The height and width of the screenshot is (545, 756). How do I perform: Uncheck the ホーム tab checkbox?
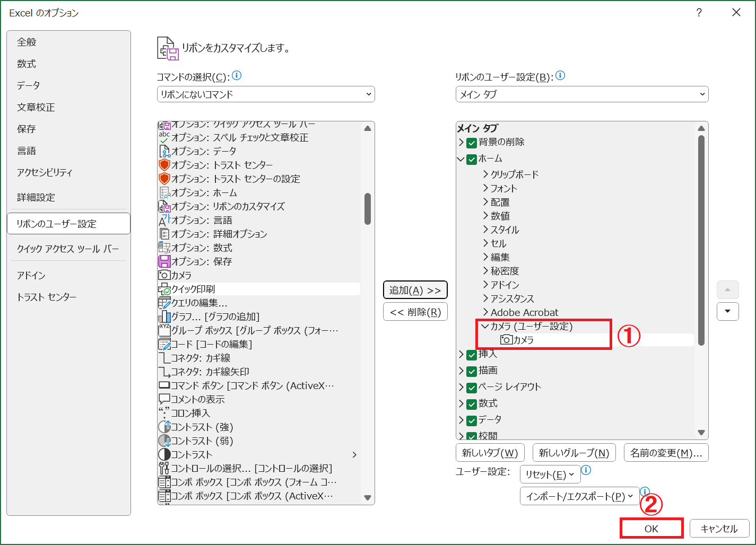point(472,159)
